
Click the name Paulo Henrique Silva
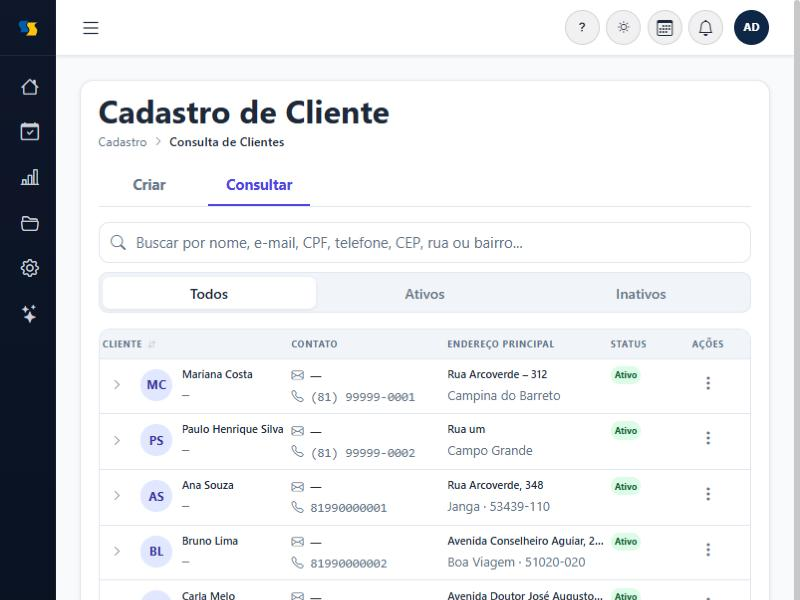tap(233, 429)
